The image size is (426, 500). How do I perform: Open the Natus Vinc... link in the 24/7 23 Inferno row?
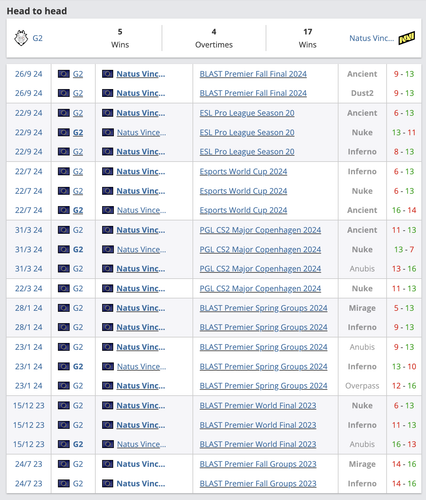[x=141, y=483]
